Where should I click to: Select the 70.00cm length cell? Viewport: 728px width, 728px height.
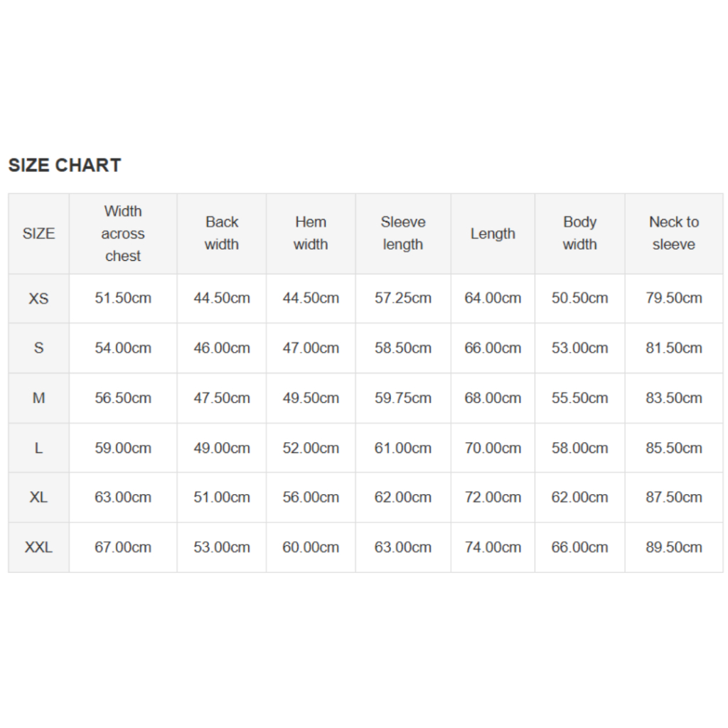coord(493,448)
